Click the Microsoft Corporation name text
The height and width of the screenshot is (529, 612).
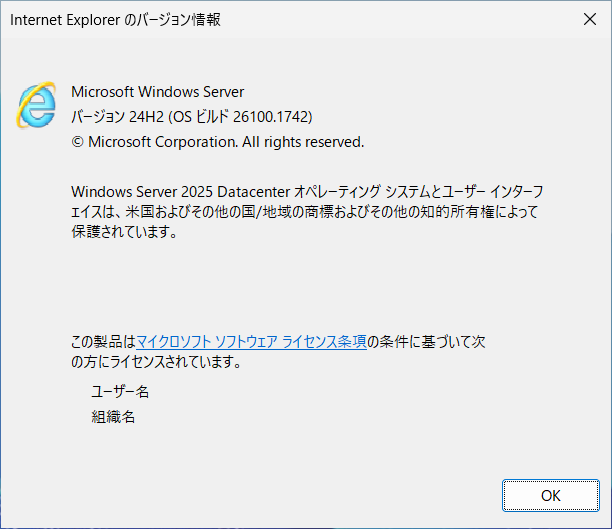[x=163, y=142]
